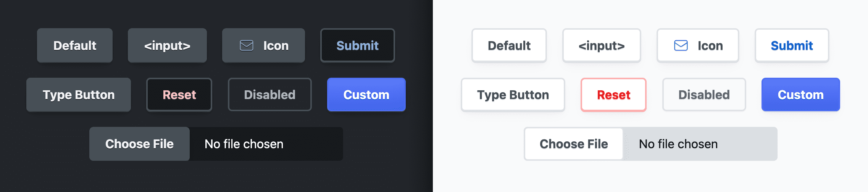Open the light theme Choose File picker

coord(574,144)
